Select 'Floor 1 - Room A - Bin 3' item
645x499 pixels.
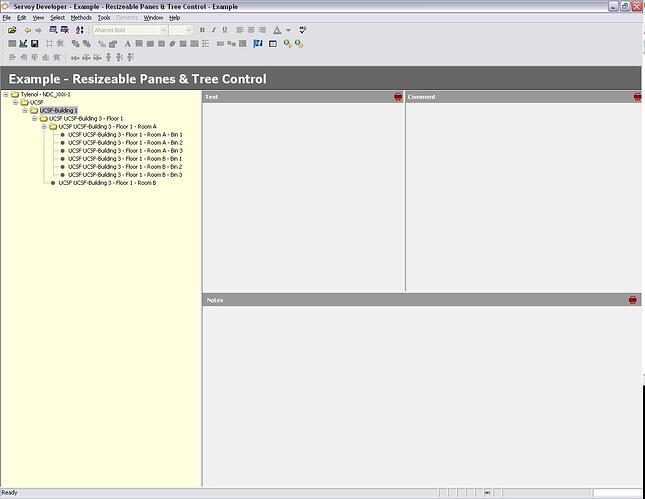pyautogui.click(x=125, y=151)
